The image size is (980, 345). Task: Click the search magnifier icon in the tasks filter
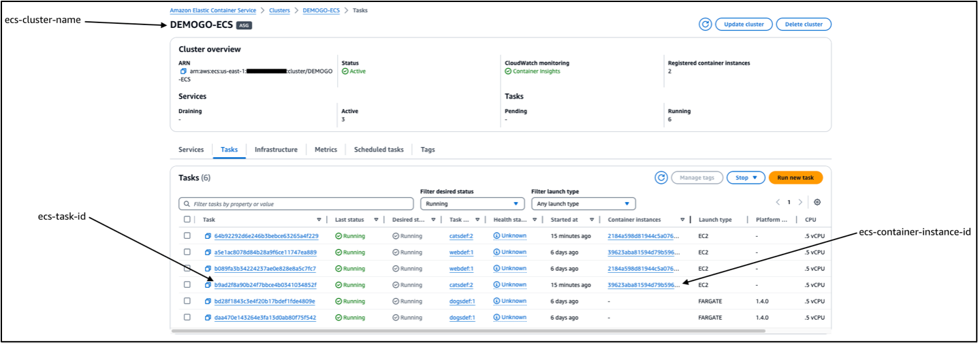point(186,203)
